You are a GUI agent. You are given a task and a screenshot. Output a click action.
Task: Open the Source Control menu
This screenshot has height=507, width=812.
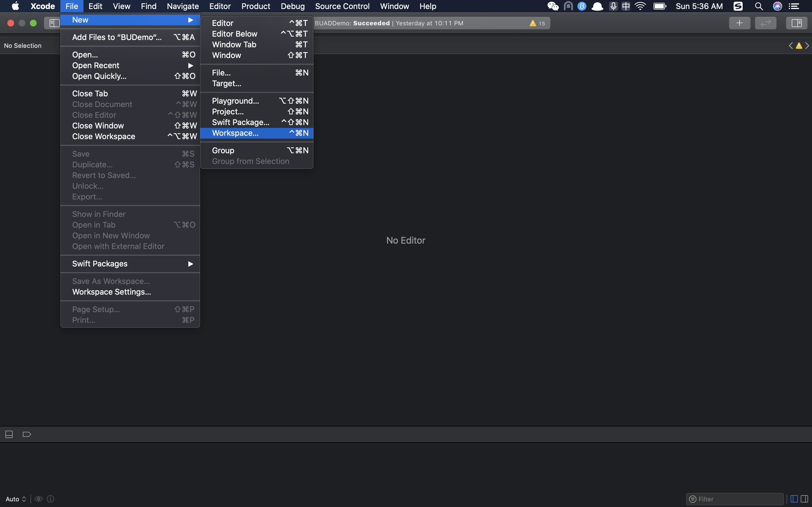tap(342, 6)
